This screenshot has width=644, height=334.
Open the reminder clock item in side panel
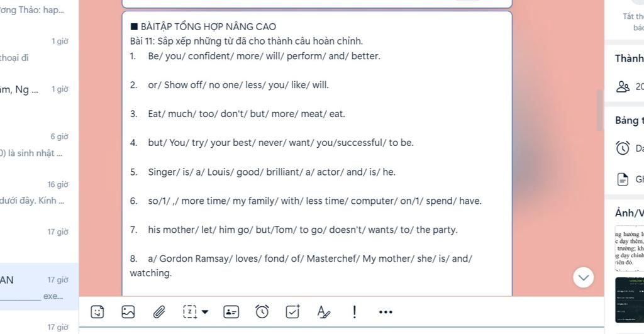623,148
